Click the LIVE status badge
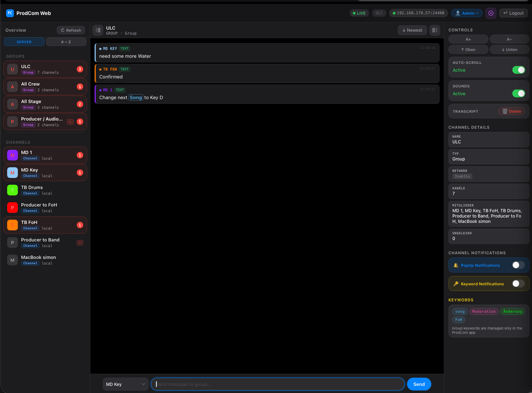The height and width of the screenshot is (393, 532). 359,13
